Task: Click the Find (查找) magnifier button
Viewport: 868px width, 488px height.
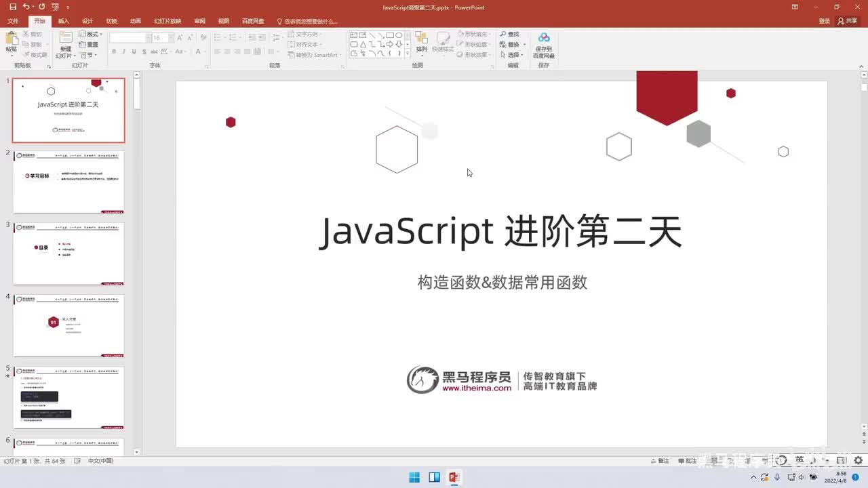Action: coord(510,34)
